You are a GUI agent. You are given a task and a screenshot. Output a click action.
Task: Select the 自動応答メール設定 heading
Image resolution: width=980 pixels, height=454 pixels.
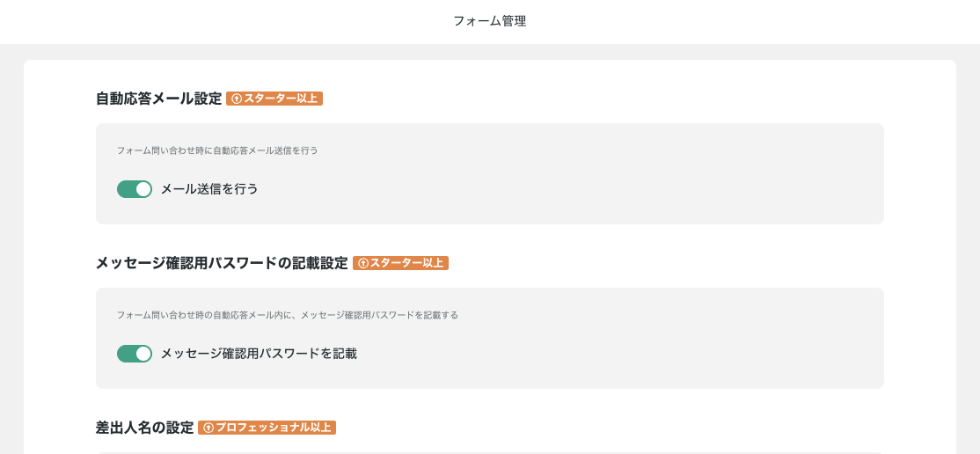click(x=158, y=99)
